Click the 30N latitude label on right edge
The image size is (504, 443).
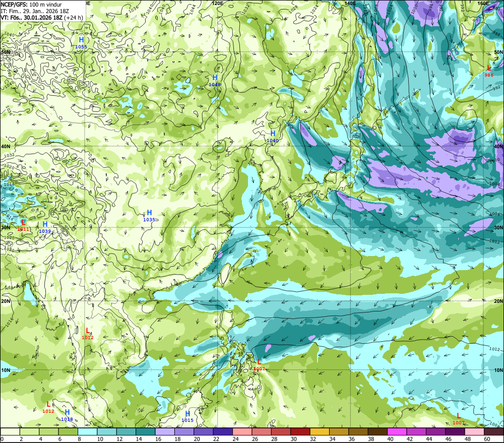(x=498, y=228)
